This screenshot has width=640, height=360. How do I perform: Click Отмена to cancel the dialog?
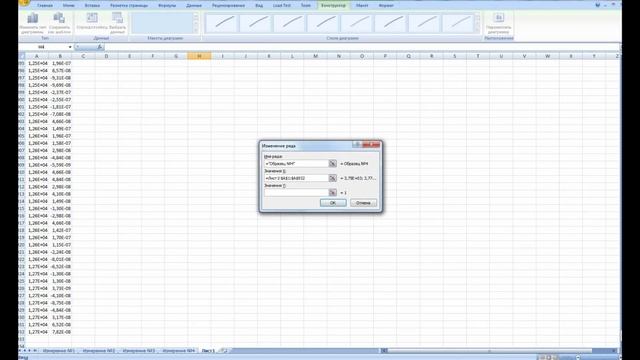tap(363, 203)
